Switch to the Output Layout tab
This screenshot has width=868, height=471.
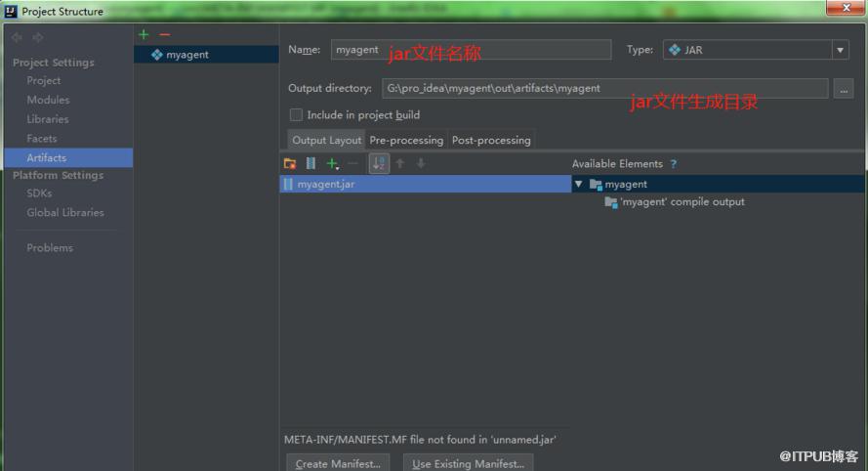(327, 140)
